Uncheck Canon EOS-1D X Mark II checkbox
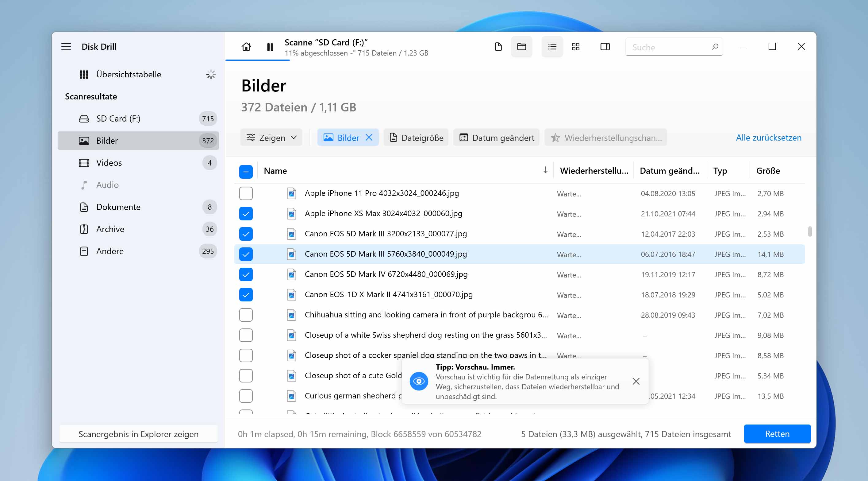The width and height of the screenshot is (868, 481). [x=246, y=294]
